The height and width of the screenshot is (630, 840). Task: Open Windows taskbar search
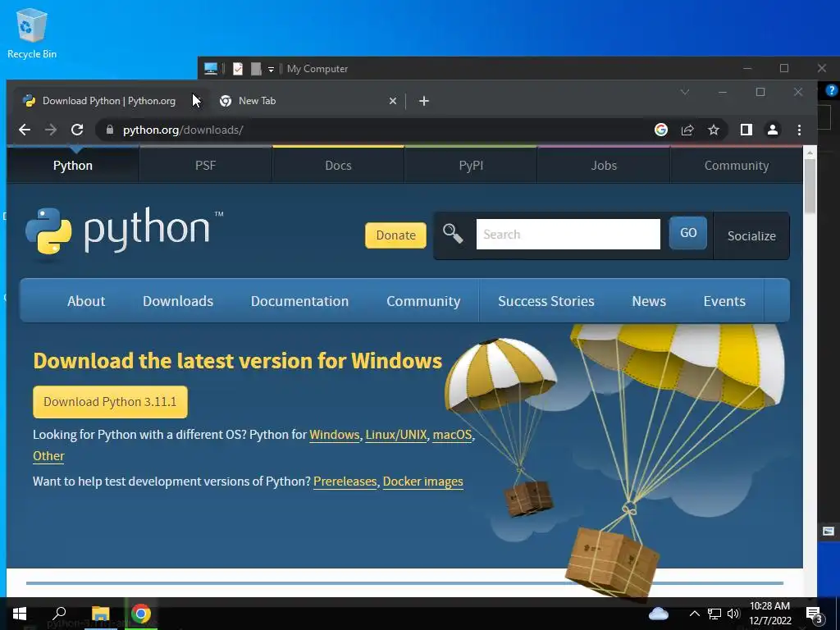59,614
